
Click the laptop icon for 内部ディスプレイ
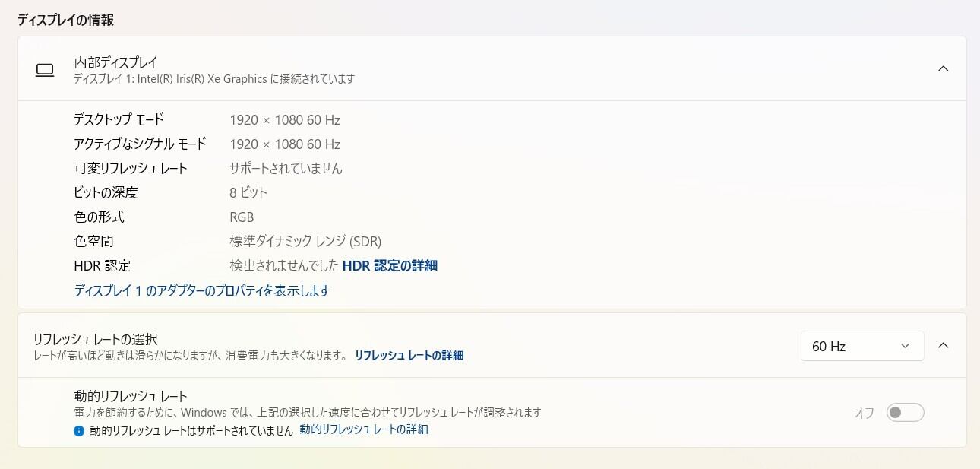45,70
